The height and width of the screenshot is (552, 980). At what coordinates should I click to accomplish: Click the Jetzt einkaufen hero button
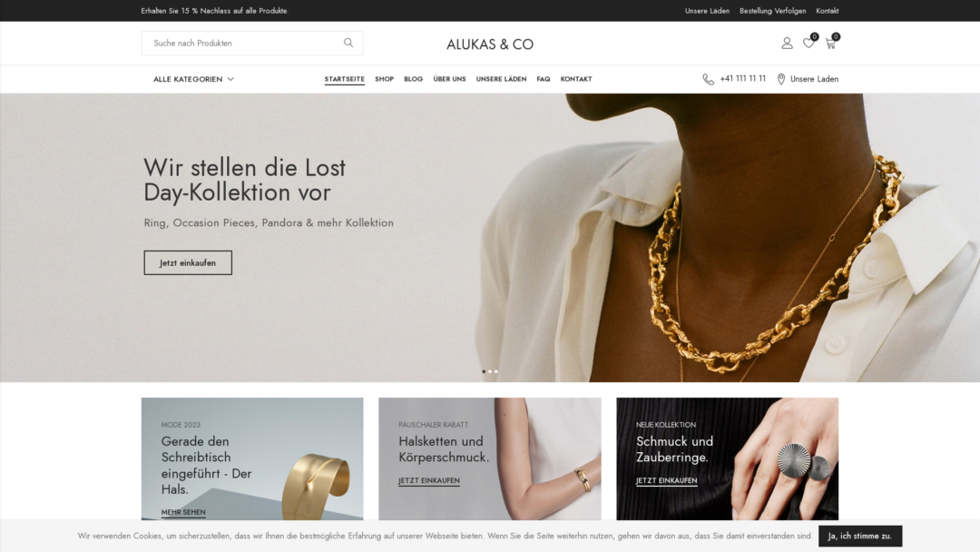tap(188, 262)
